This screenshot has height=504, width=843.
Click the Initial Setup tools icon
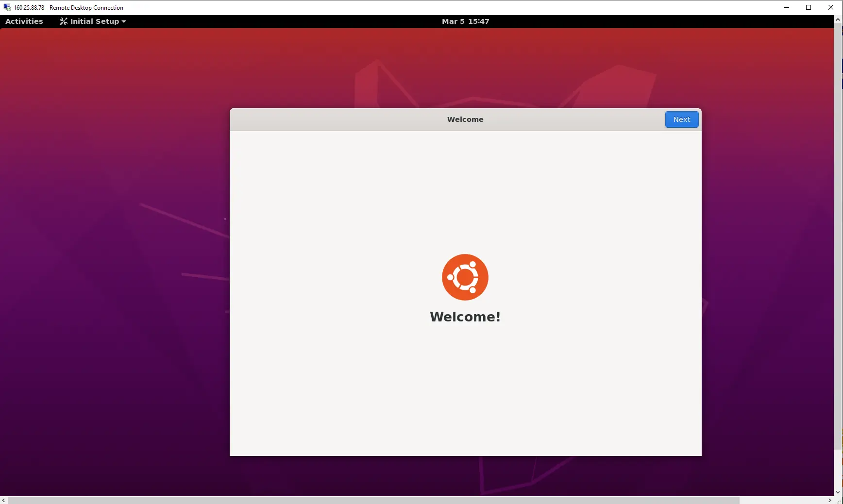point(63,21)
